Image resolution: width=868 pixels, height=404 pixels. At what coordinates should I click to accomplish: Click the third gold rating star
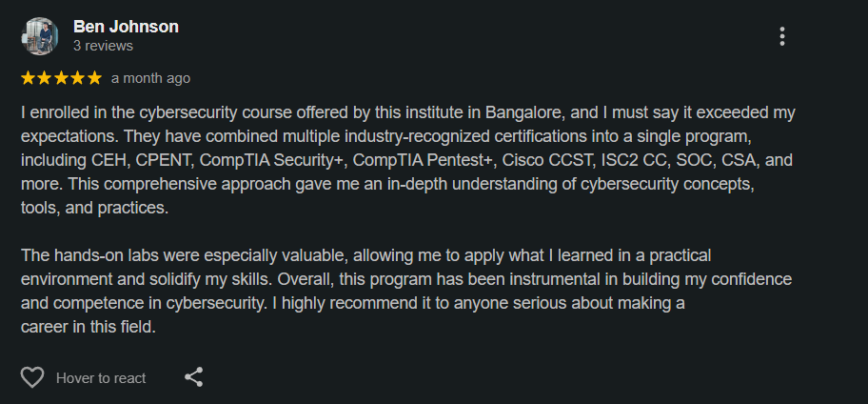tap(60, 77)
